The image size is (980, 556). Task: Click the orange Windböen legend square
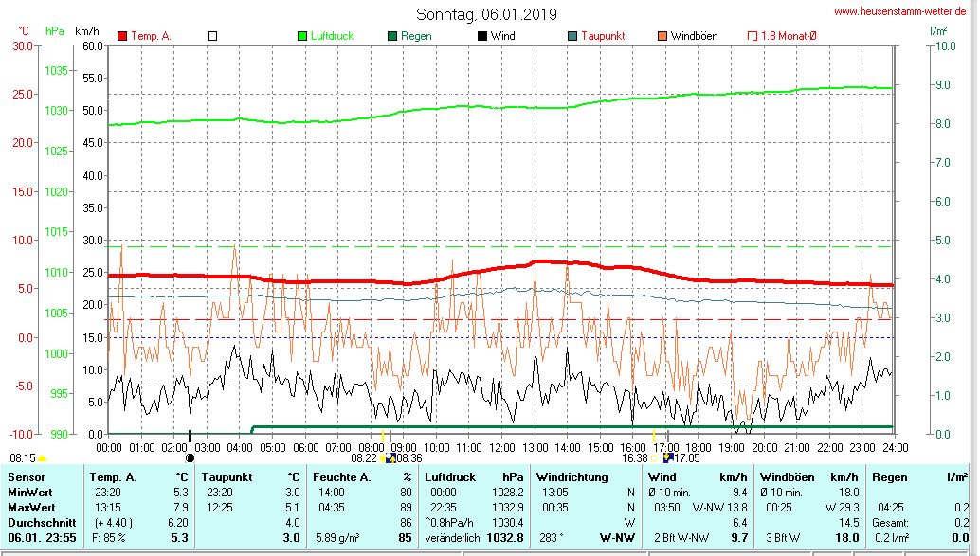click(662, 36)
